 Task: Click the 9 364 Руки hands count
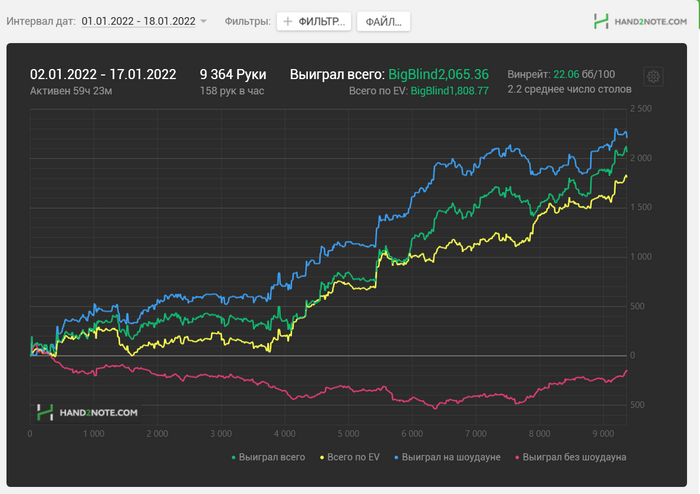point(233,74)
